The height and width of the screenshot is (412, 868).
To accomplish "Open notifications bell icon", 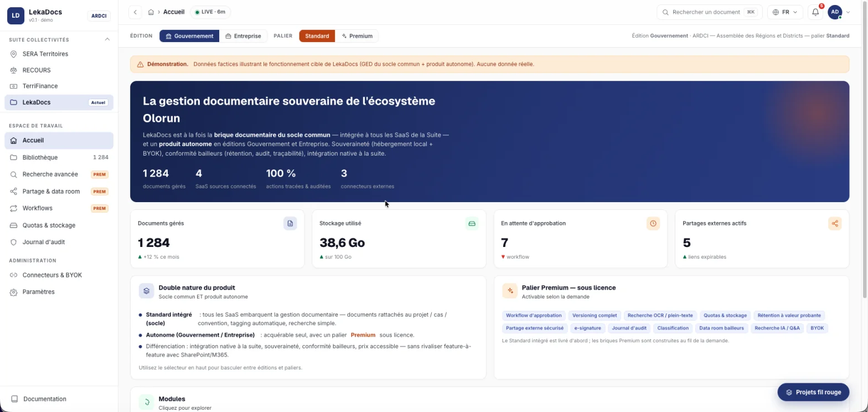I will pyautogui.click(x=815, y=12).
